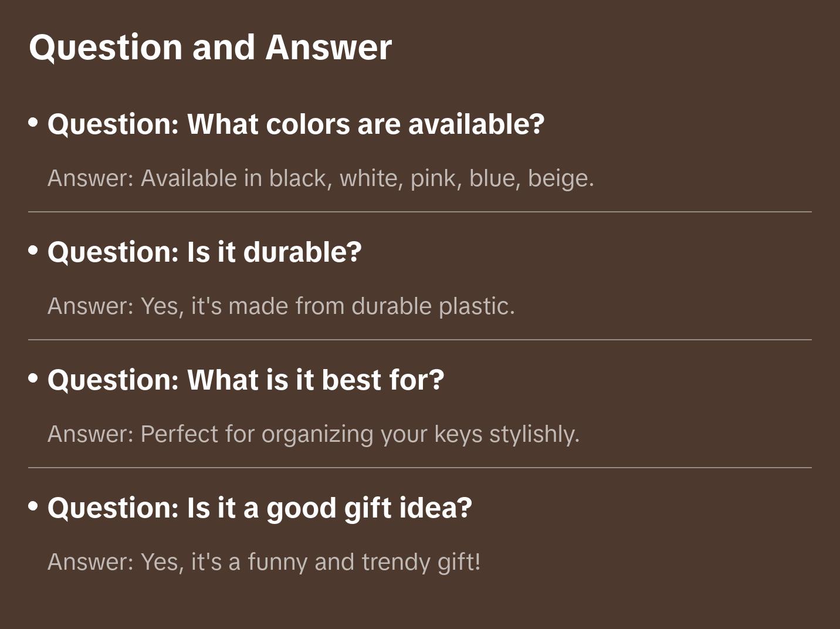Click the divider line below the colors answer
Image resolution: width=840 pixels, height=629 pixels.
[x=420, y=212]
